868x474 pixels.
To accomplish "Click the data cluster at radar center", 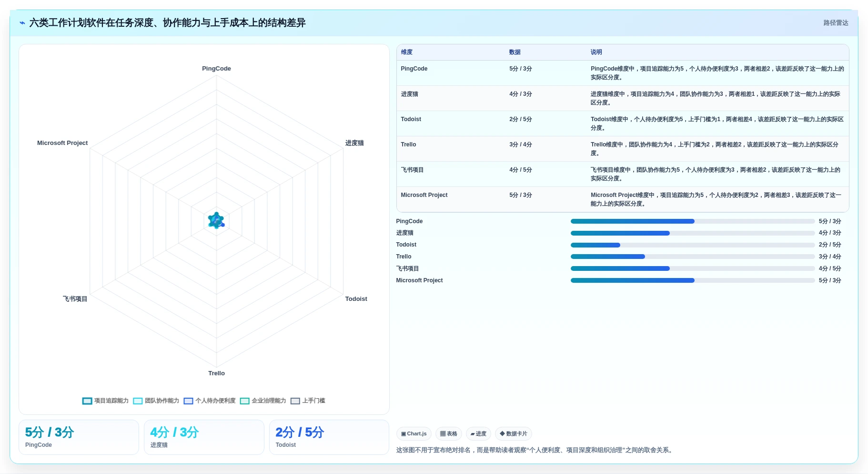I will pyautogui.click(x=216, y=220).
